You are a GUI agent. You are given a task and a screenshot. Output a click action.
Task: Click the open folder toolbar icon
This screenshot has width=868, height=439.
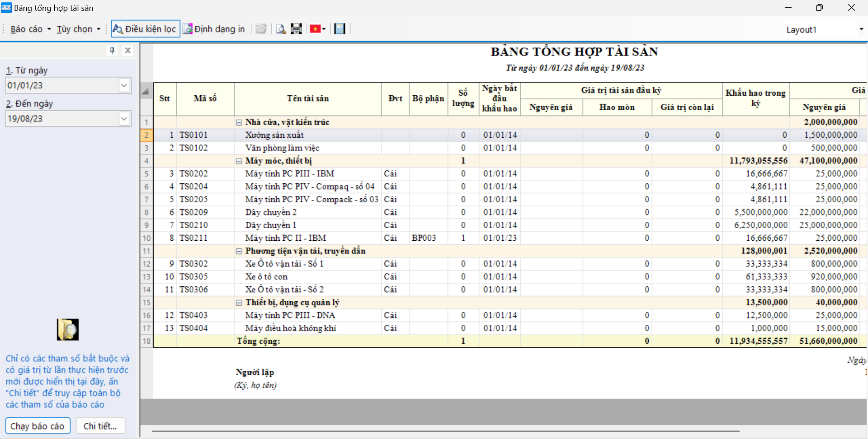(x=261, y=29)
